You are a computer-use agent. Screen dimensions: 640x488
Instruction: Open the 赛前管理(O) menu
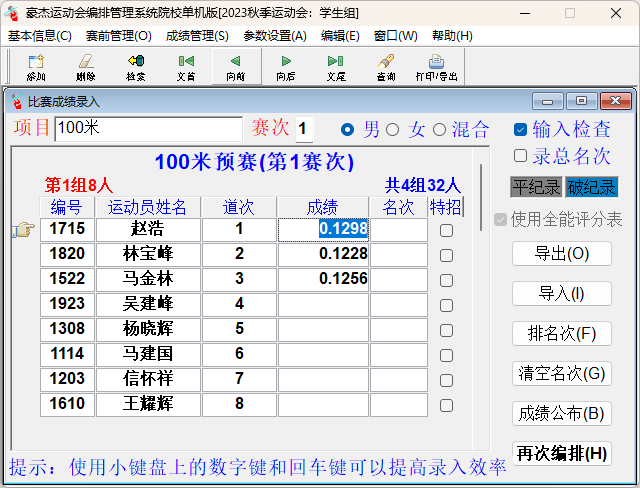click(x=119, y=36)
